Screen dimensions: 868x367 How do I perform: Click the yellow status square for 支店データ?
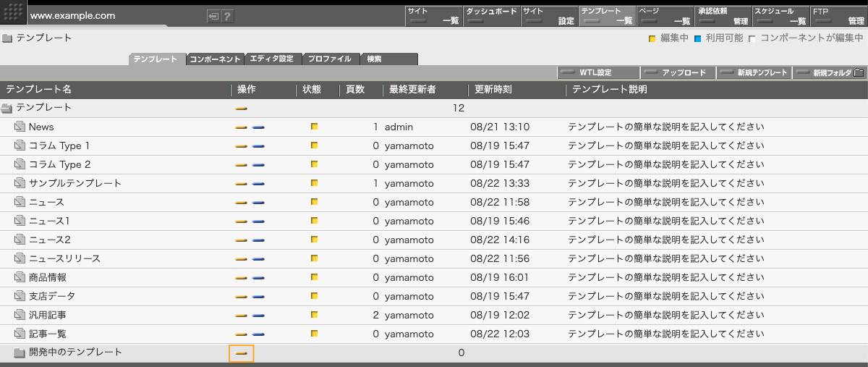(x=314, y=296)
